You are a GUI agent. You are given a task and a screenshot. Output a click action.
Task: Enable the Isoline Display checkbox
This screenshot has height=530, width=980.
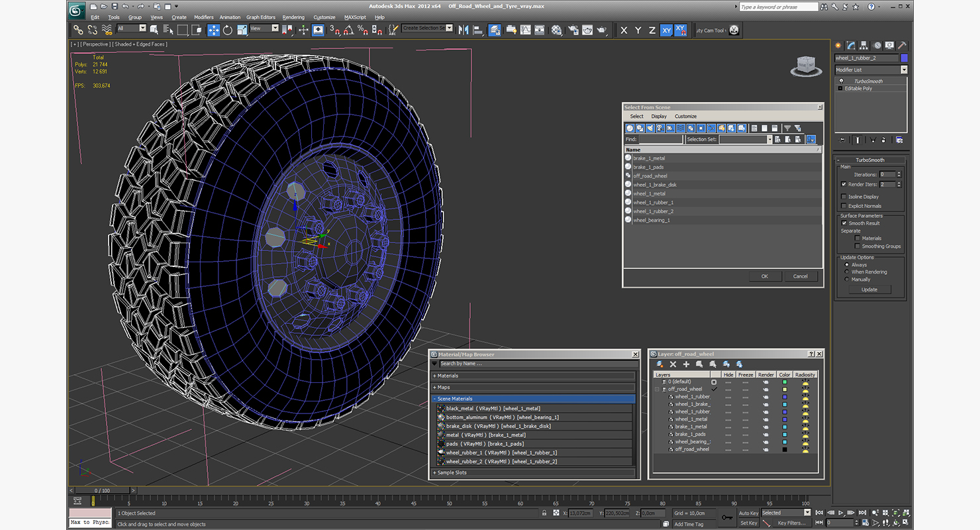(844, 197)
